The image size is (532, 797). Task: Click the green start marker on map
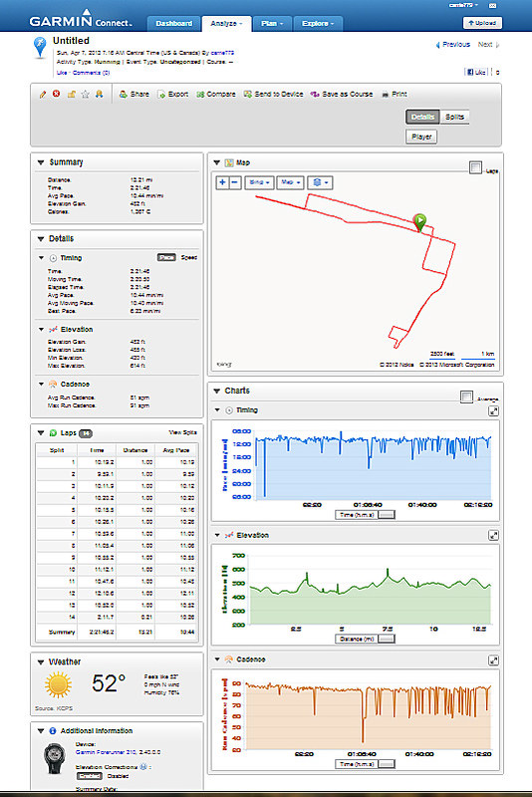[419, 222]
